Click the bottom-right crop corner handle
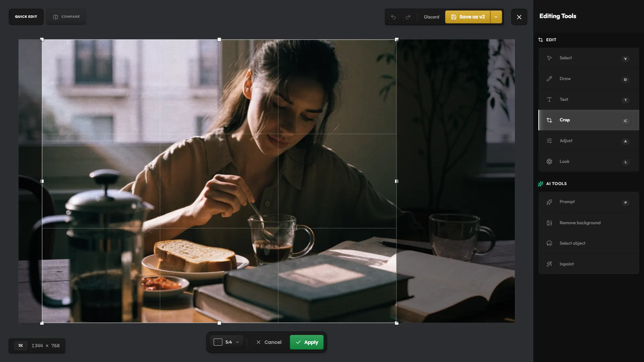Viewport: 644px width, 362px height. [397, 323]
